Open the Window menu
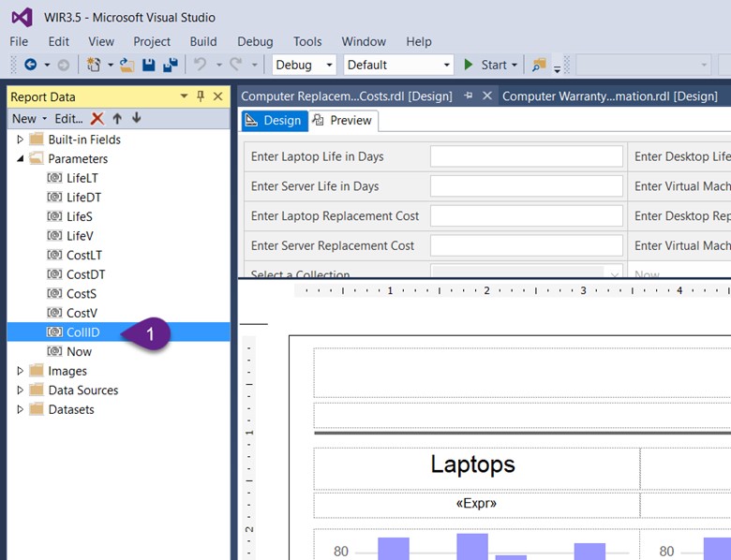The width and height of the screenshot is (731, 560). tap(364, 41)
